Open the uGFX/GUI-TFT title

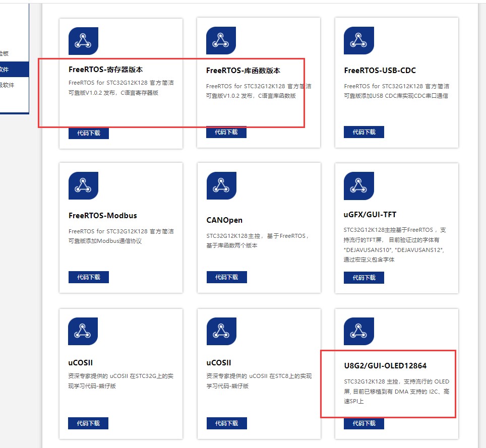370,215
